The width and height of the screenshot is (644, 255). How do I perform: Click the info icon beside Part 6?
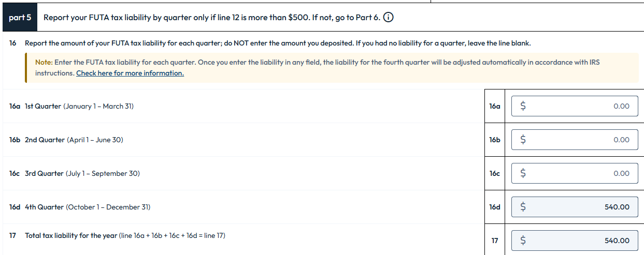(x=388, y=17)
